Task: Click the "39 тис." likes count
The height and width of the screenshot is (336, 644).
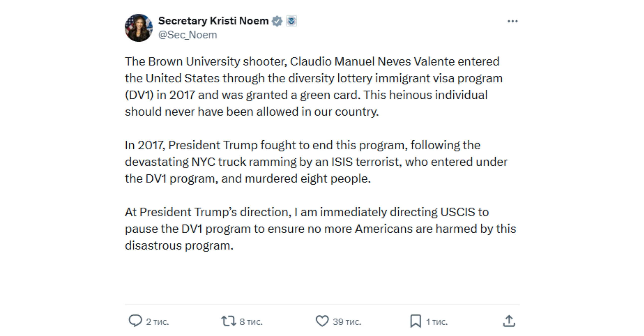Action: [x=347, y=322]
